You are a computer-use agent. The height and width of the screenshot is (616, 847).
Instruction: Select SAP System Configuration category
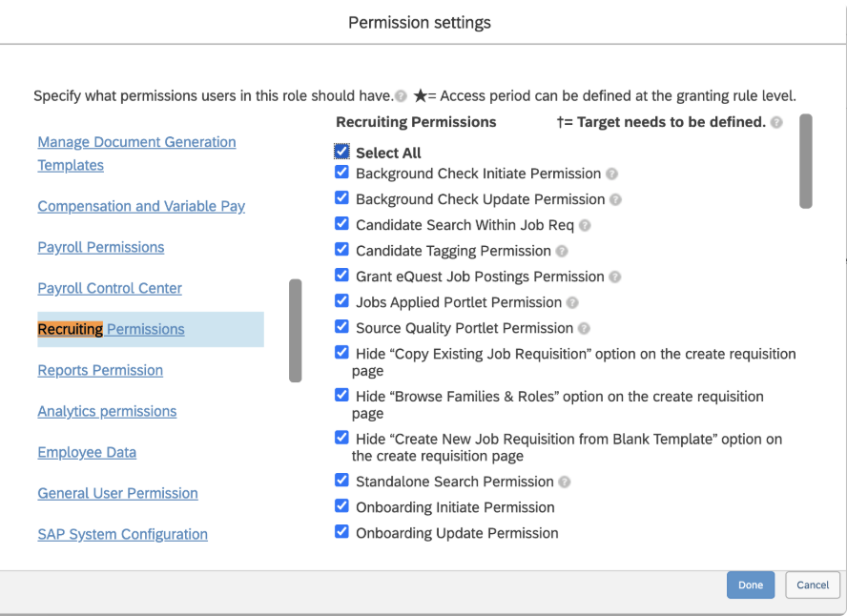tap(122, 534)
